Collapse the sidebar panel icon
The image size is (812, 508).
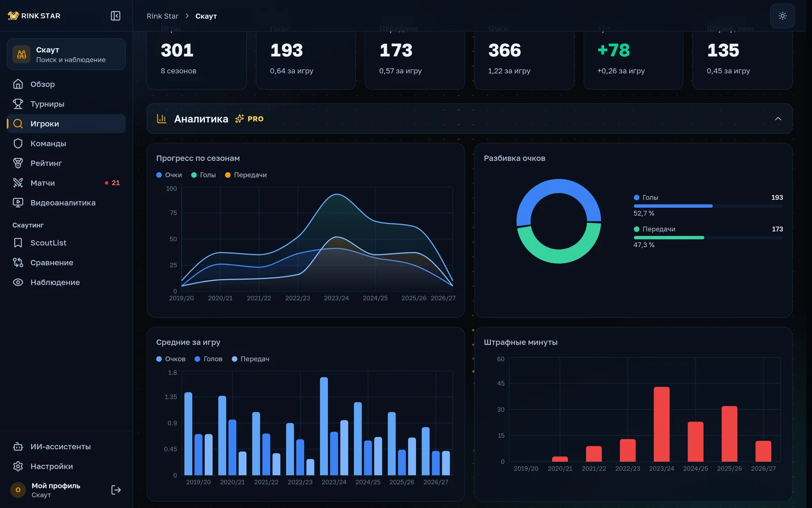[x=116, y=16]
